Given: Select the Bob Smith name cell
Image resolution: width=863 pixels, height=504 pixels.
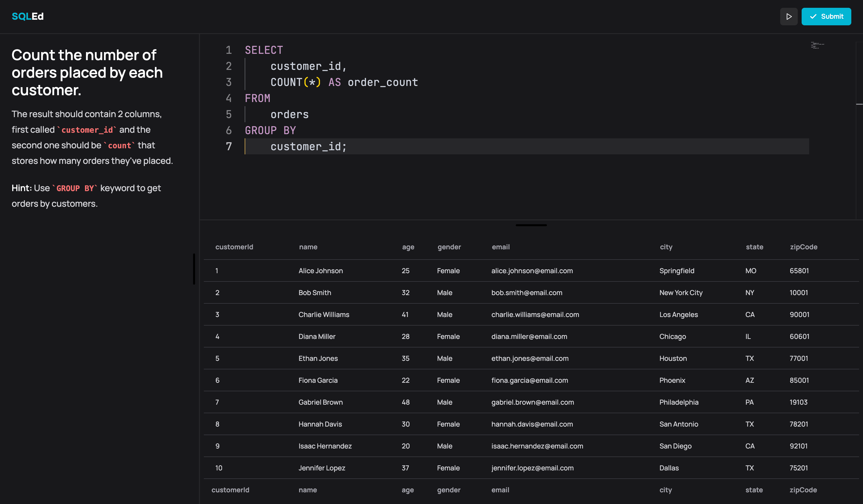Looking at the screenshot, I should click(x=315, y=293).
